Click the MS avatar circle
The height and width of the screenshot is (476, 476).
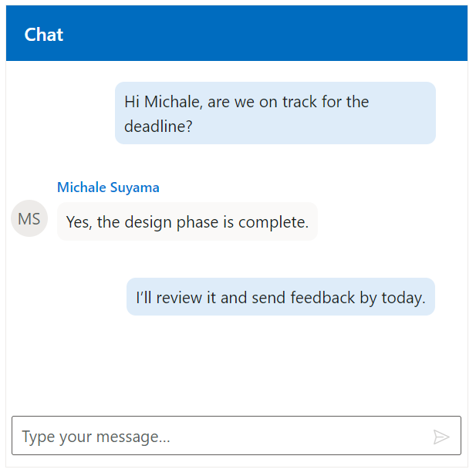(x=29, y=219)
